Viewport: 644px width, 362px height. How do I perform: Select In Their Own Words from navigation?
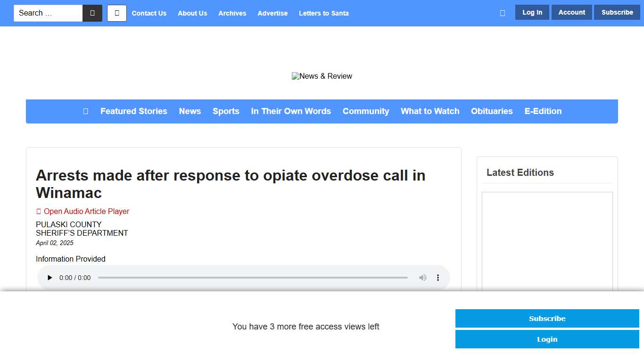291,111
